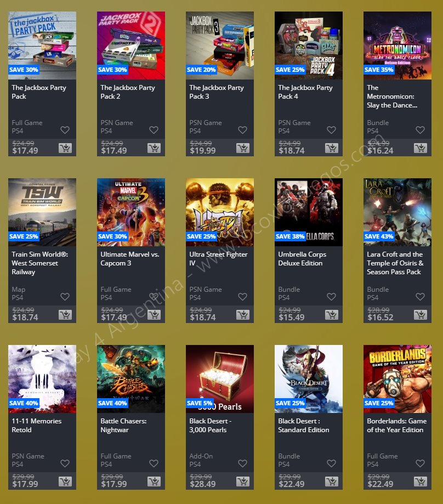Add Jackbox Party Pack 3 to cart
Screen dimensions: 443x504
point(243,148)
